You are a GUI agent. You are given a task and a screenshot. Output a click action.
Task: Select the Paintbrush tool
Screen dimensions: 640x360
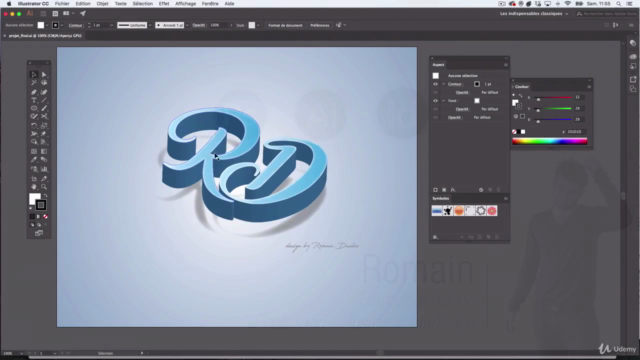click(x=44, y=109)
